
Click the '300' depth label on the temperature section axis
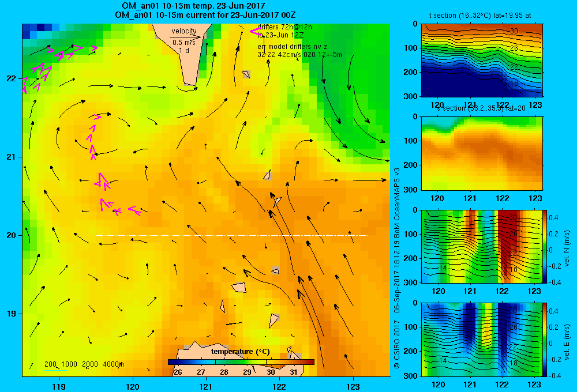coord(411,96)
